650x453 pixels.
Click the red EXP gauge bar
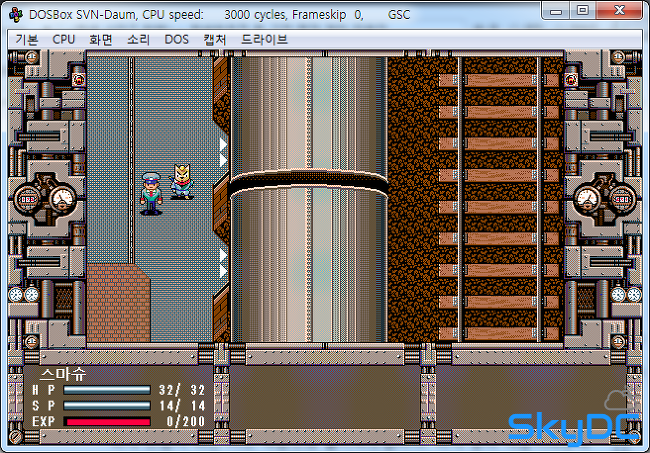tap(107, 422)
